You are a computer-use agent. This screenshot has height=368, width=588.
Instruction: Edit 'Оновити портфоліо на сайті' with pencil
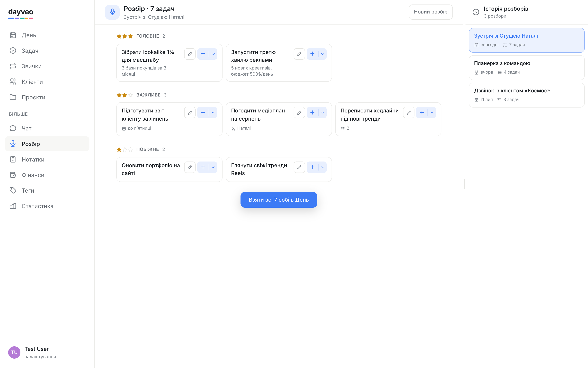pyautogui.click(x=190, y=167)
